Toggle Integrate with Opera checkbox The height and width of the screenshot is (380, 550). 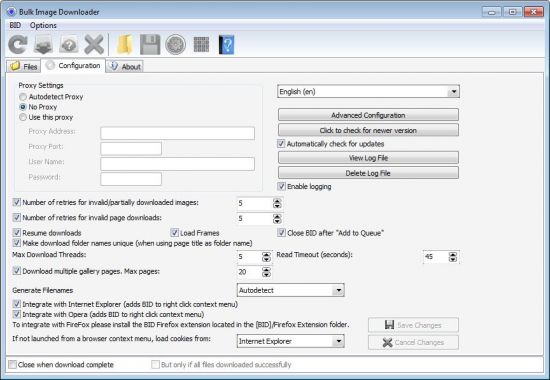pyautogui.click(x=16, y=314)
